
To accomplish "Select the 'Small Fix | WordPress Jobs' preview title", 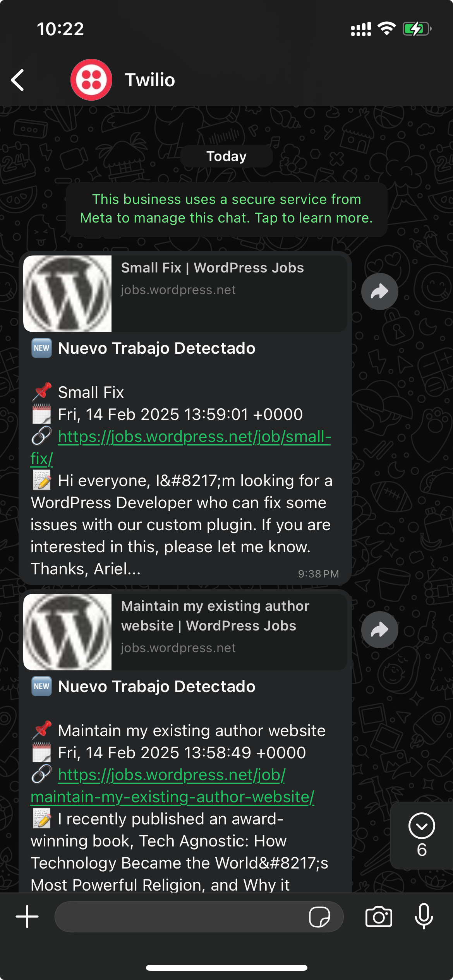I will click(213, 268).
